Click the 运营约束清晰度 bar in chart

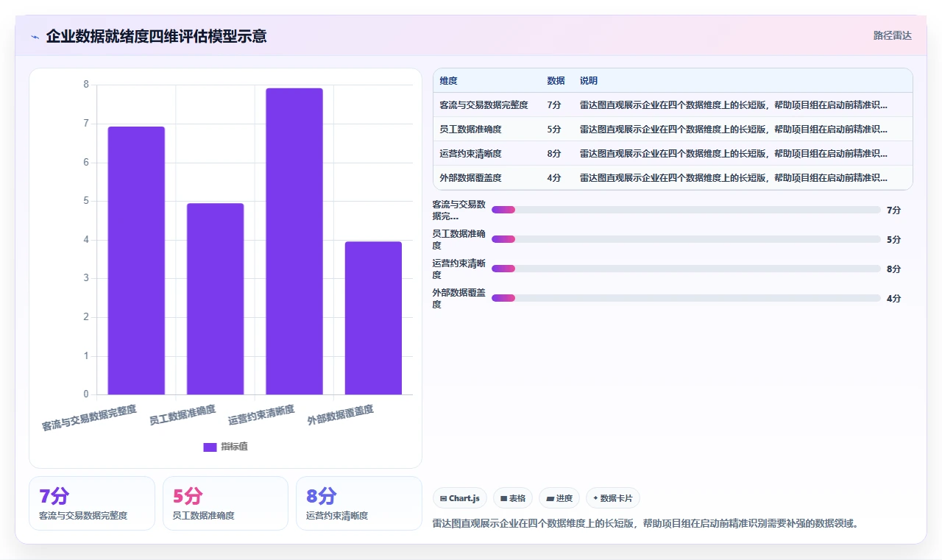(x=294, y=241)
